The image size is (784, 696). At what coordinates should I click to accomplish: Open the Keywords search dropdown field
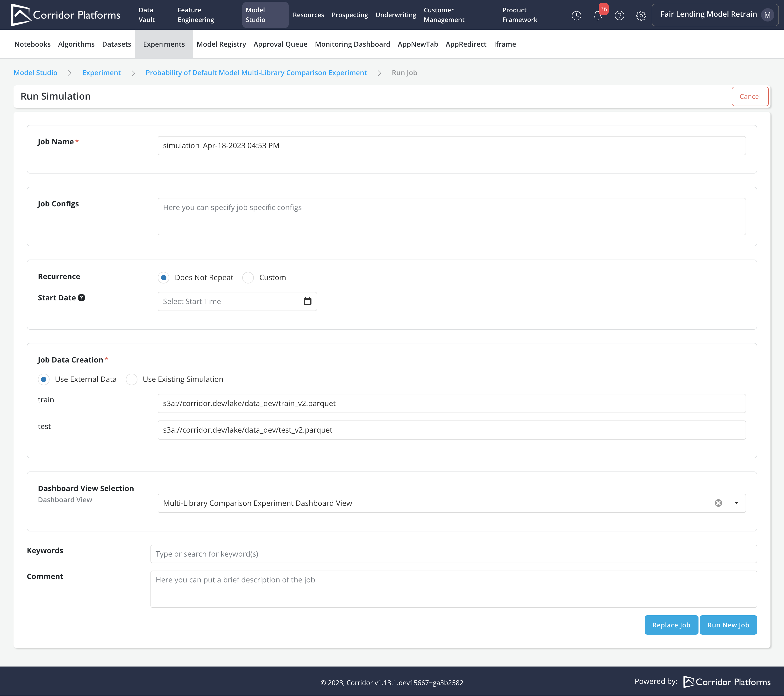click(x=453, y=554)
